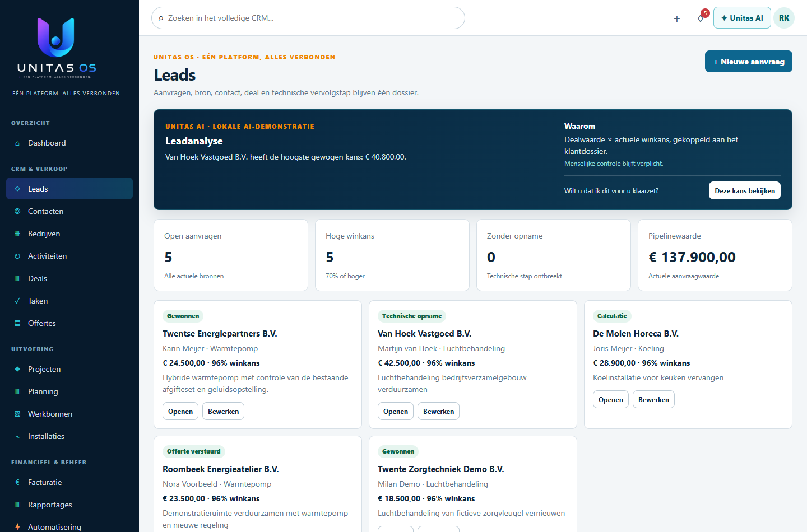
Task: Click the Installaties icon in sidebar
Action: (x=17, y=436)
